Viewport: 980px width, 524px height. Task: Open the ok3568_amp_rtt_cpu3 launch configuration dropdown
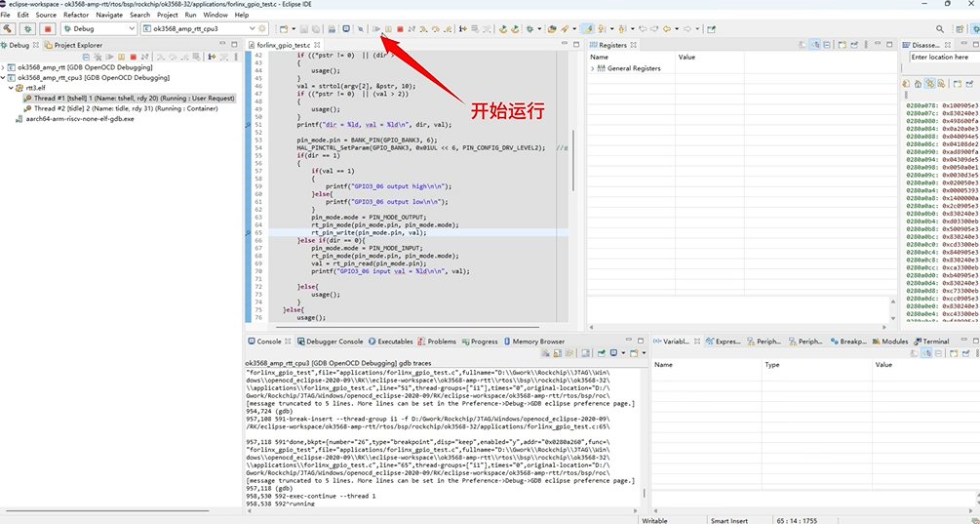pos(252,28)
